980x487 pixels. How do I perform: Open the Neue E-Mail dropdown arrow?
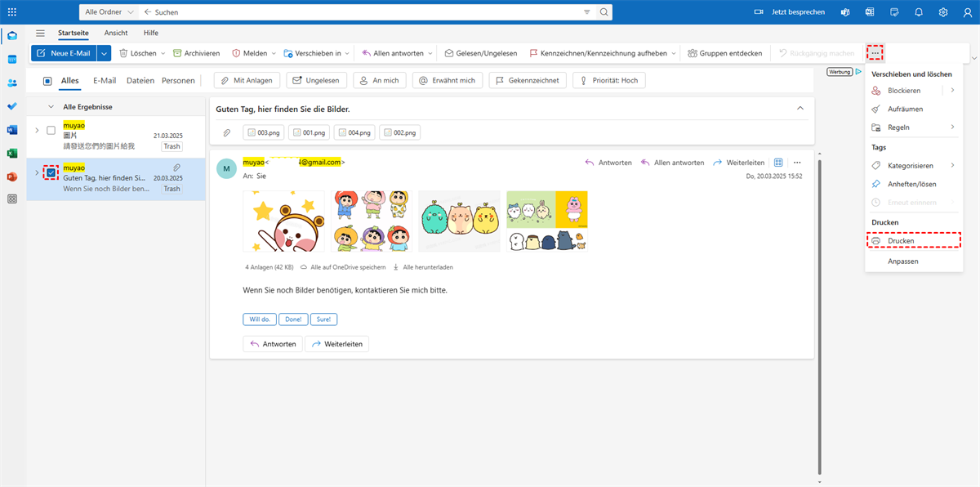(104, 53)
